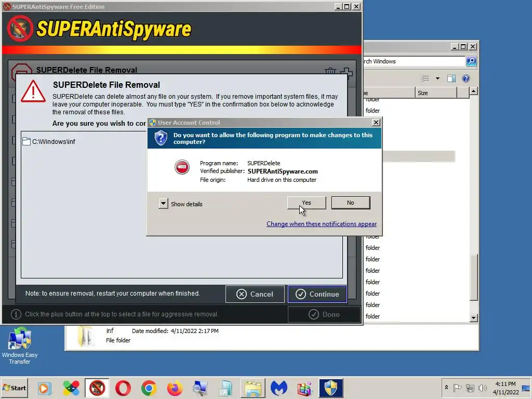The image size is (532, 399).
Task: Open the Start menu
Action: pyautogui.click(x=14, y=388)
